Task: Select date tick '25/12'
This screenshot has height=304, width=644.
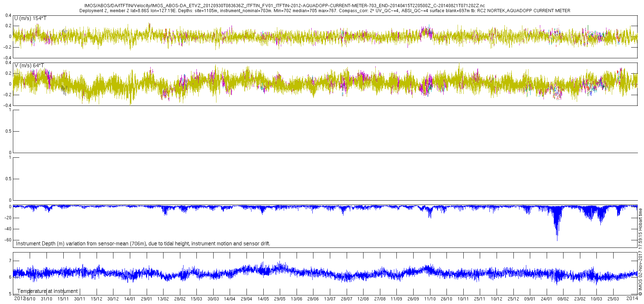Action: [x=513, y=299]
